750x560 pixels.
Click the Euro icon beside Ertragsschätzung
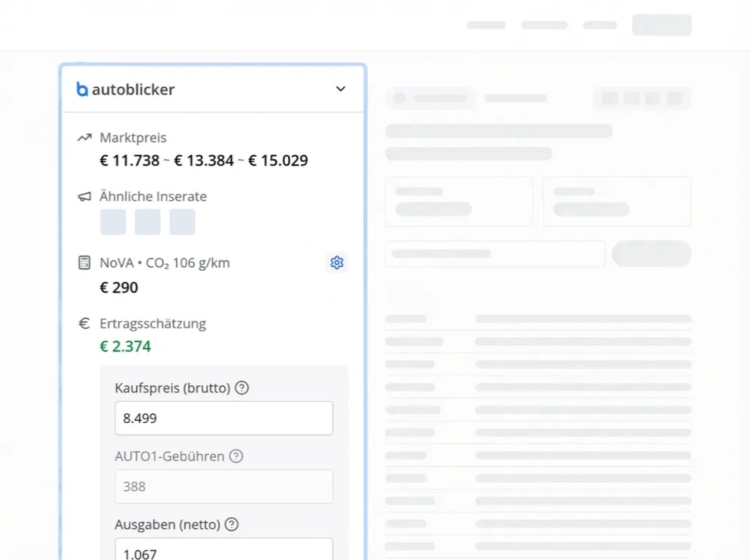(85, 323)
